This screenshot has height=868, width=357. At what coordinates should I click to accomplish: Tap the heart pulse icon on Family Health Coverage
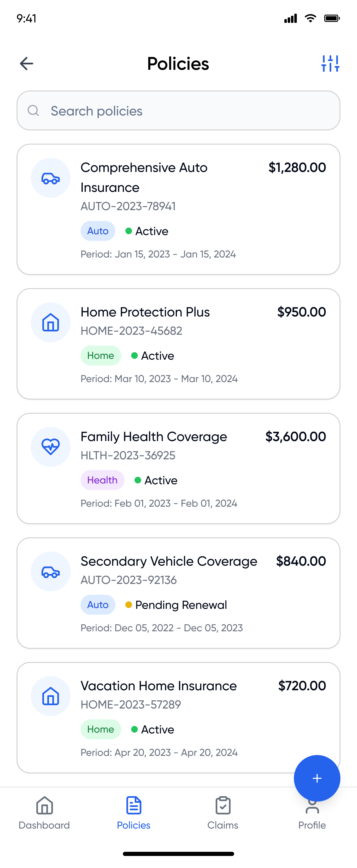[x=50, y=447]
